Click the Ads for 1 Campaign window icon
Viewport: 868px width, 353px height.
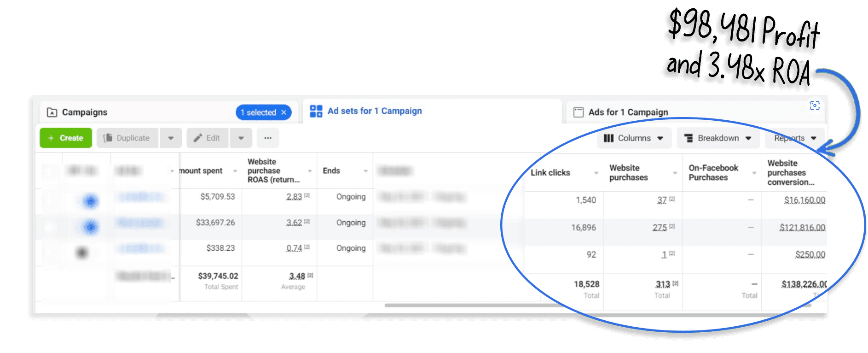tap(578, 112)
